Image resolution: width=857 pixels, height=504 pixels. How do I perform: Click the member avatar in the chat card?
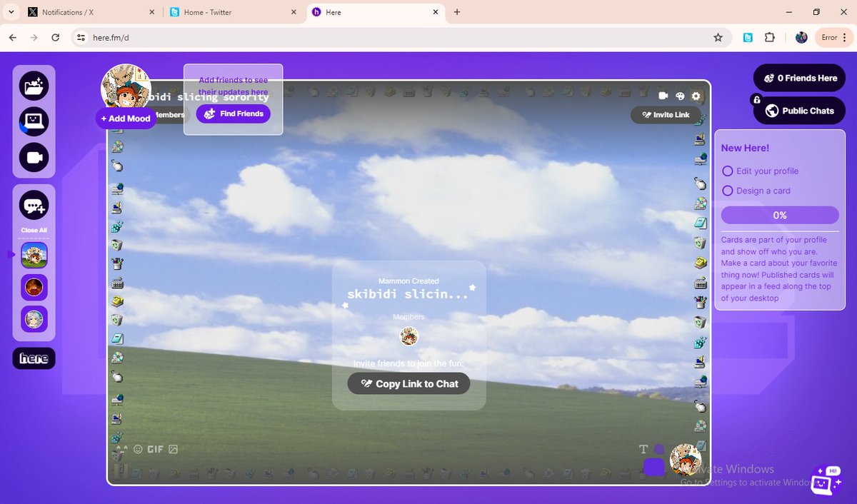[x=409, y=336]
